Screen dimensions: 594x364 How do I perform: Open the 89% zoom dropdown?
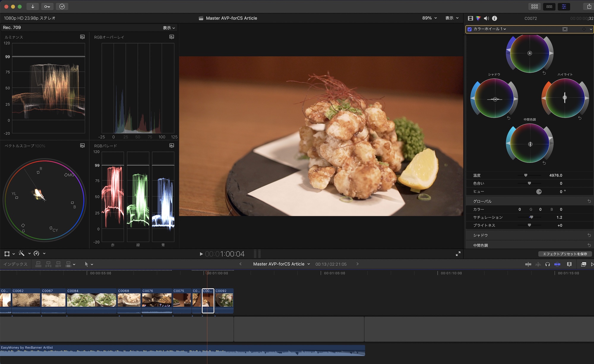click(429, 18)
